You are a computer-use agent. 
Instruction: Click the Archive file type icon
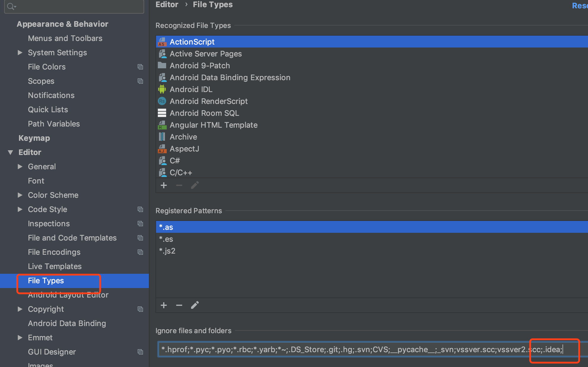click(162, 137)
